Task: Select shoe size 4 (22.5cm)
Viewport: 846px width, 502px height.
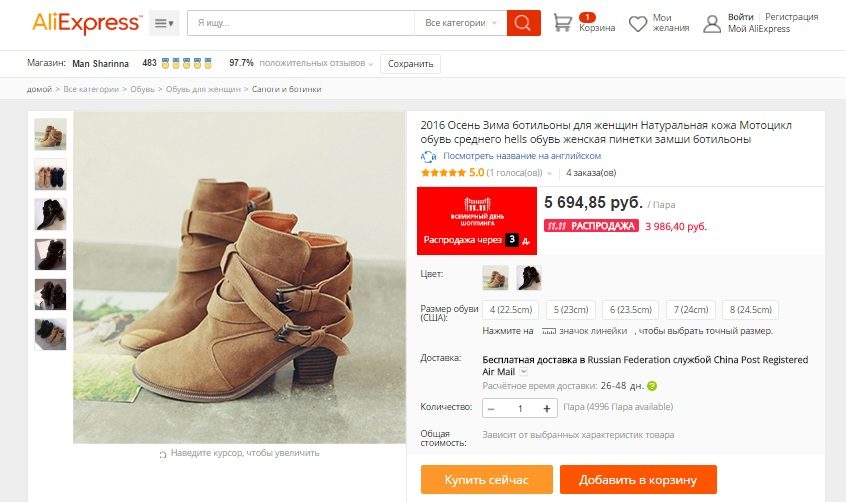Action: 511,310
